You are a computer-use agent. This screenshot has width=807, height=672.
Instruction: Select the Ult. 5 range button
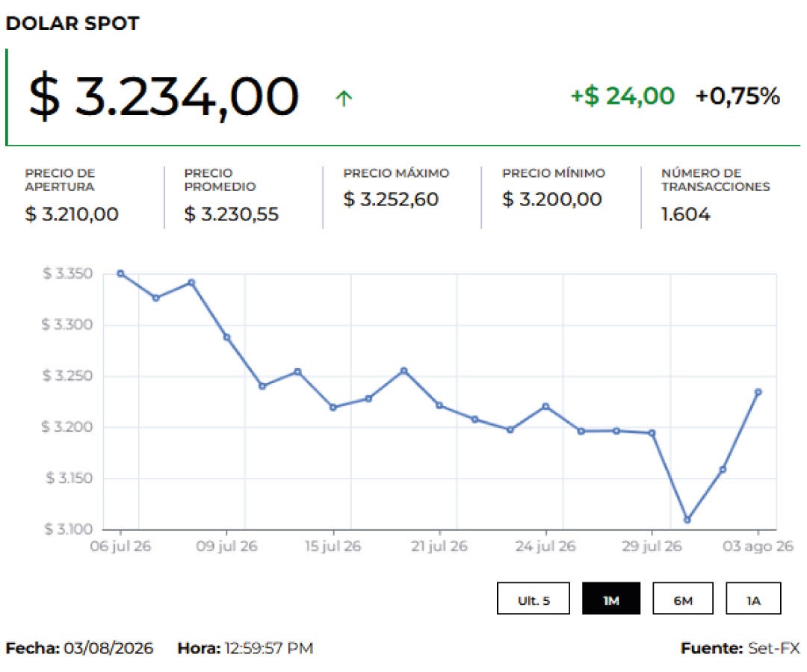tap(534, 598)
